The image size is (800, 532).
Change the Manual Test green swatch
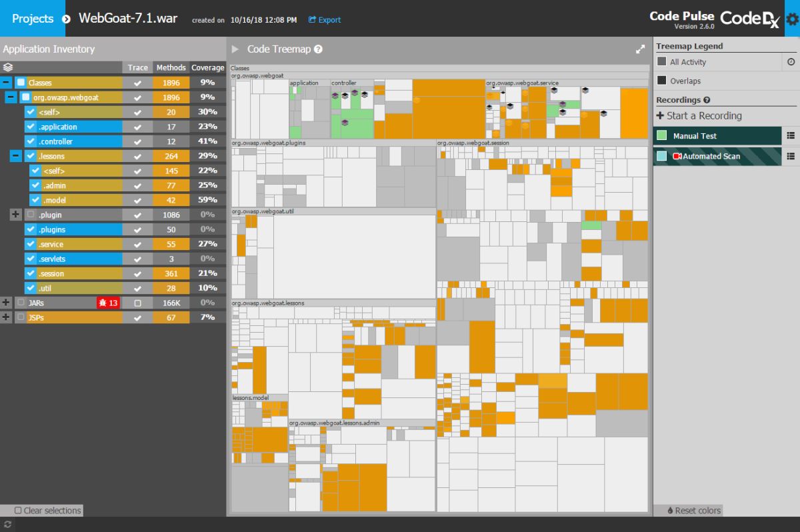click(661, 136)
